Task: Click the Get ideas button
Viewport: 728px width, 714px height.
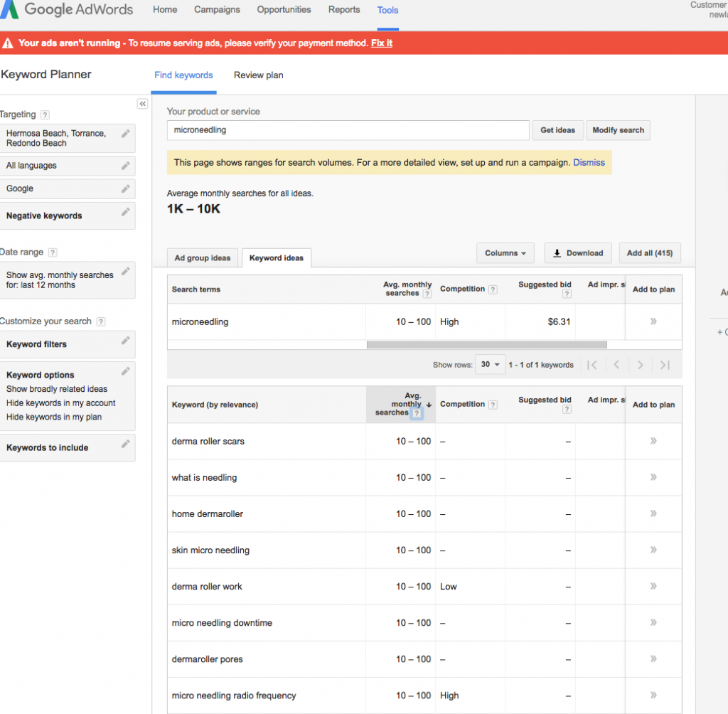Action: point(557,130)
